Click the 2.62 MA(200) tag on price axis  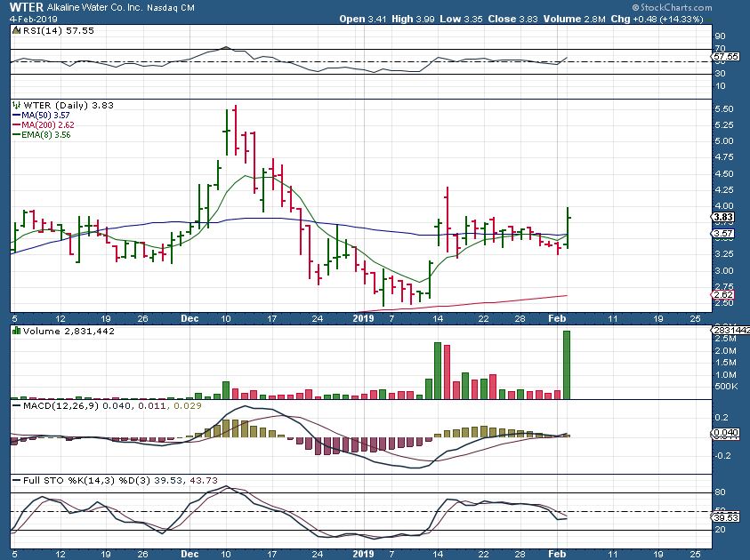[723, 294]
